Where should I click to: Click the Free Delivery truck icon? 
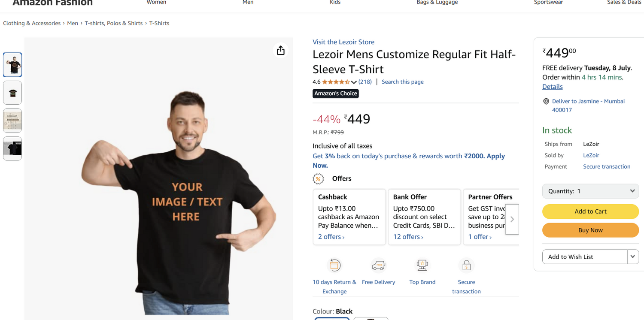coord(378,266)
